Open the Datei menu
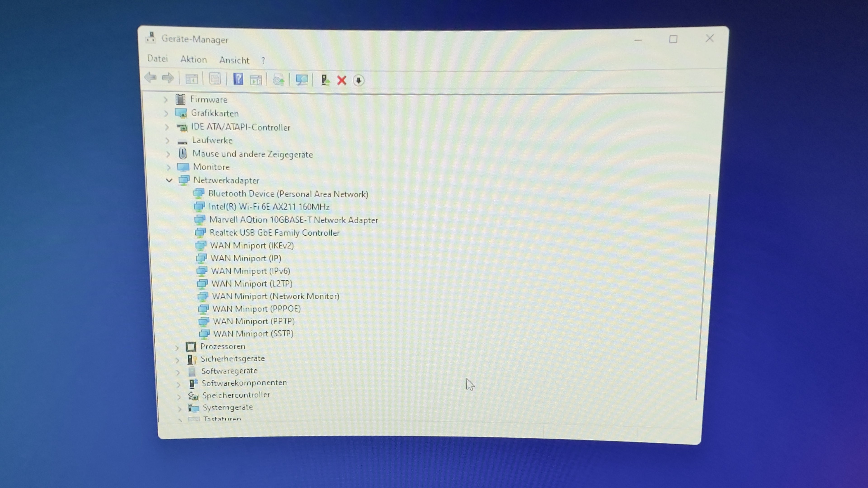 pyautogui.click(x=157, y=59)
